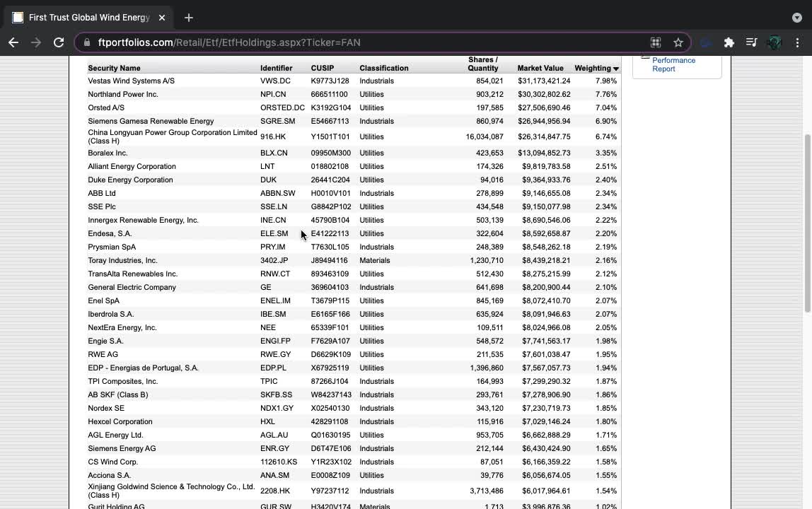Click EDP - Energias de Portugal, S.A.

coord(143,368)
